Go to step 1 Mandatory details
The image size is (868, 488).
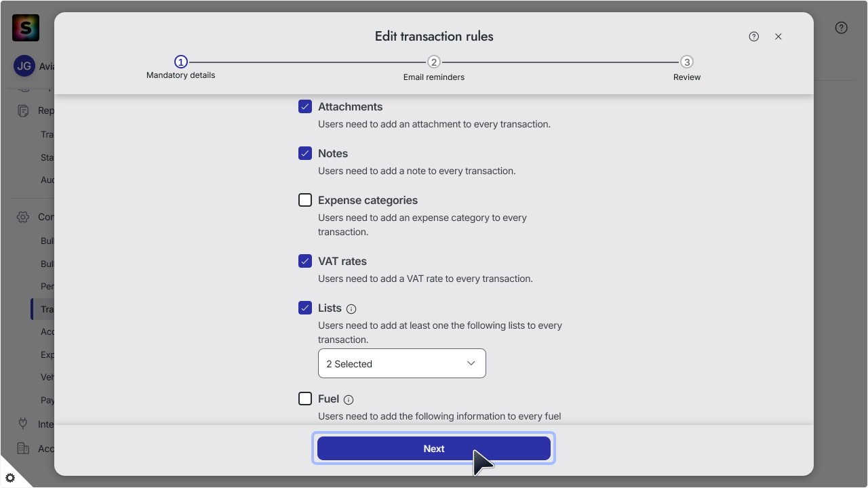click(180, 68)
